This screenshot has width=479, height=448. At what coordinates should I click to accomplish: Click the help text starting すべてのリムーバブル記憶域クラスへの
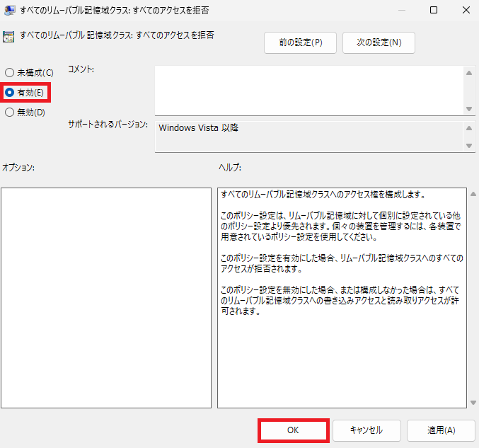[x=323, y=195]
